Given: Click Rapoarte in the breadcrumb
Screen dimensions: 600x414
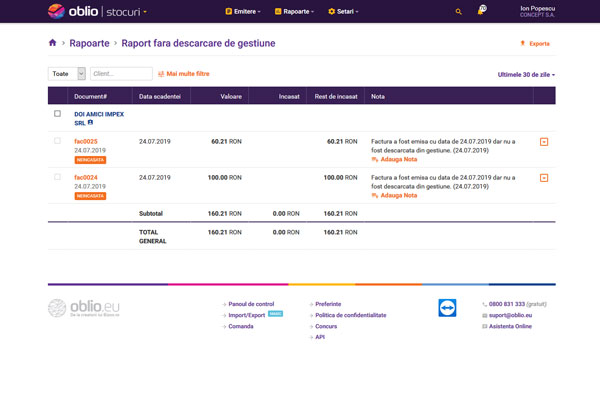Looking at the screenshot, I should tap(89, 43).
